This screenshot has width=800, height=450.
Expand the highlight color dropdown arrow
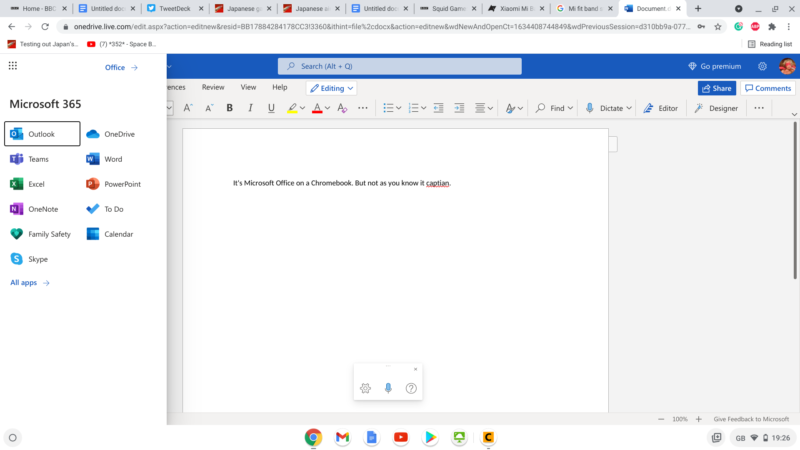pos(303,108)
